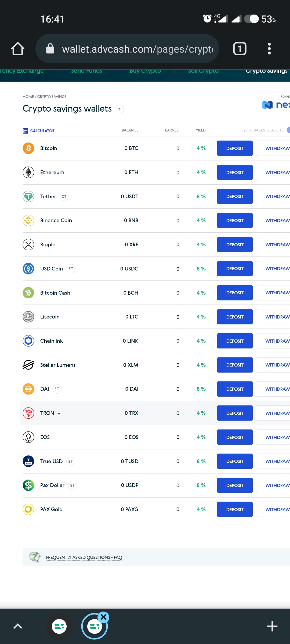Open the help question mark beside title
This screenshot has width=290, height=644.
tap(119, 109)
